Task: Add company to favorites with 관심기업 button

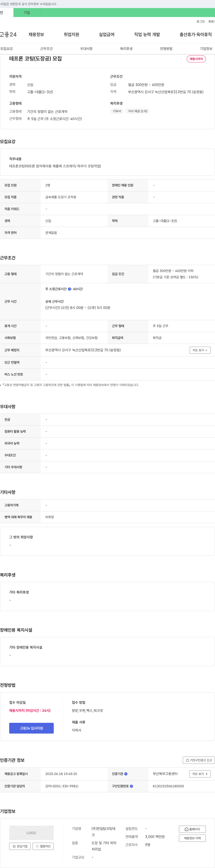Action: 20,846
